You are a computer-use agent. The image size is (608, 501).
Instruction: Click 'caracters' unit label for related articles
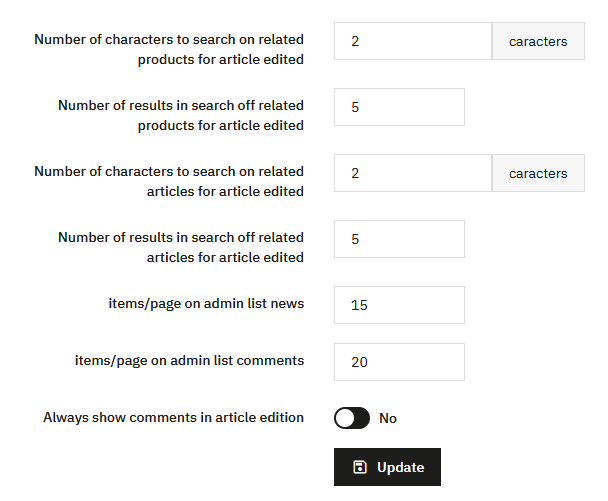(538, 173)
